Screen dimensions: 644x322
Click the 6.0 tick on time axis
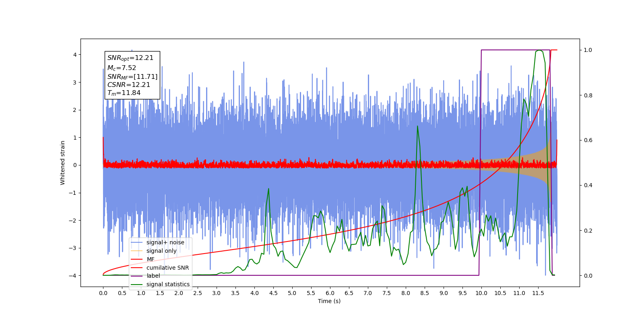(330, 293)
